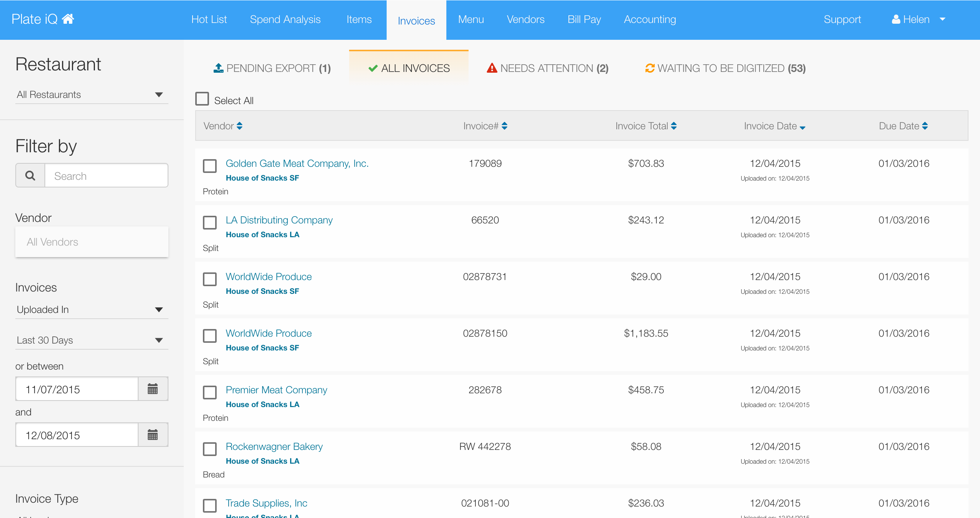Click the Invoice Date sort arrow
Image resolution: width=980 pixels, height=518 pixels.
(802, 127)
